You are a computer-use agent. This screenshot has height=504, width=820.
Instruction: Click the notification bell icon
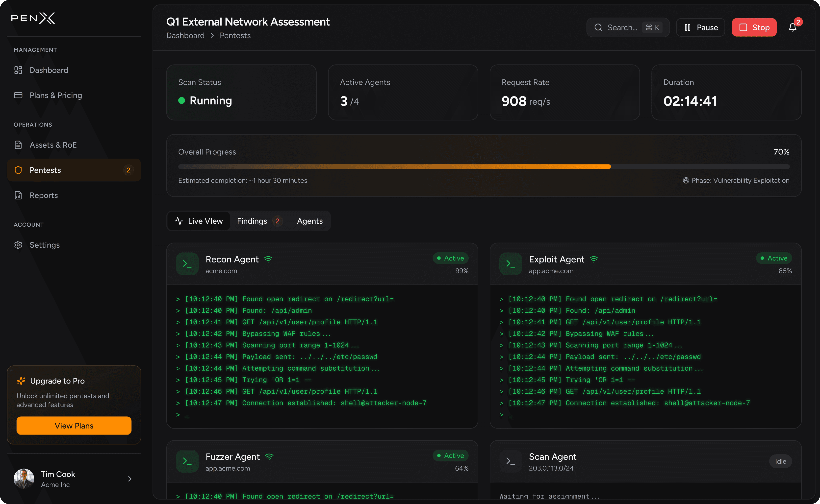[792, 28]
